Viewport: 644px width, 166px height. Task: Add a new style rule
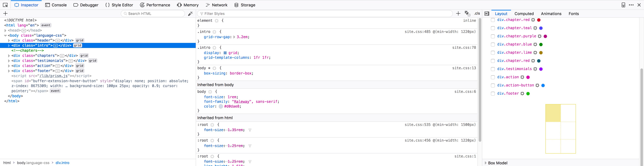click(x=458, y=14)
